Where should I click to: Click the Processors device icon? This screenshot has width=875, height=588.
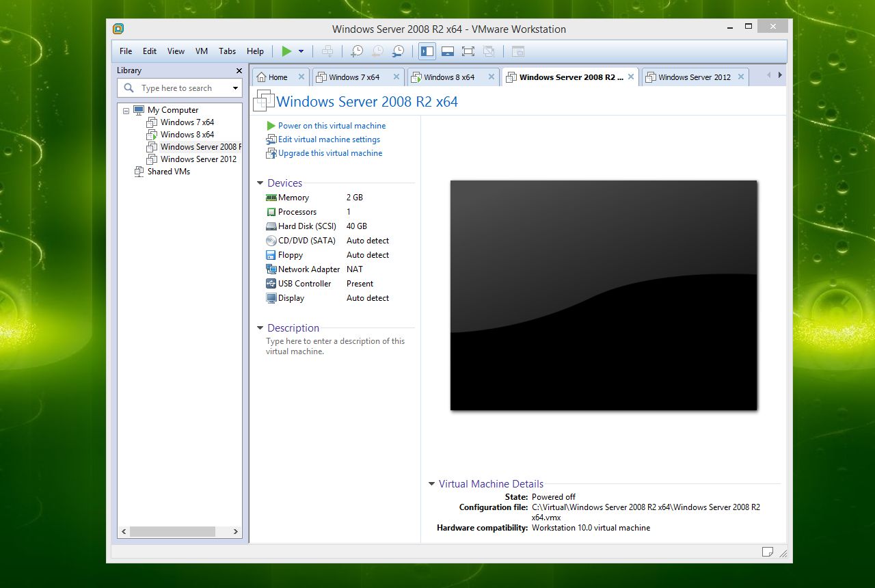(x=271, y=212)
